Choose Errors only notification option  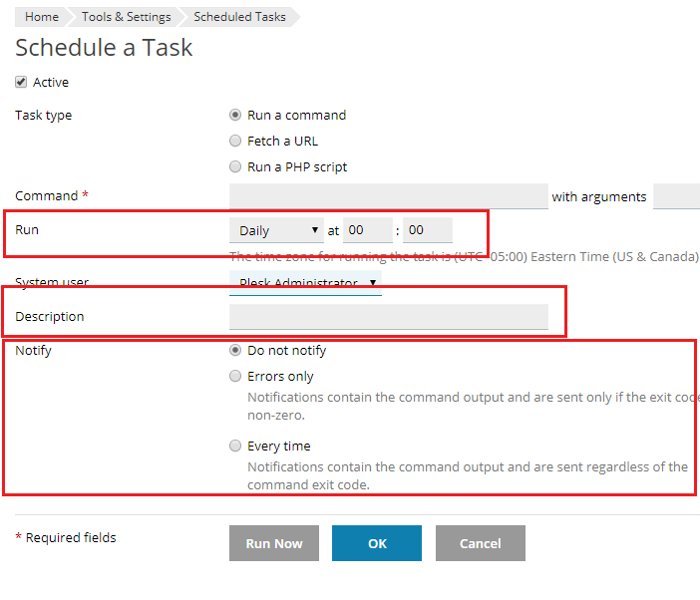pos(235,376)
